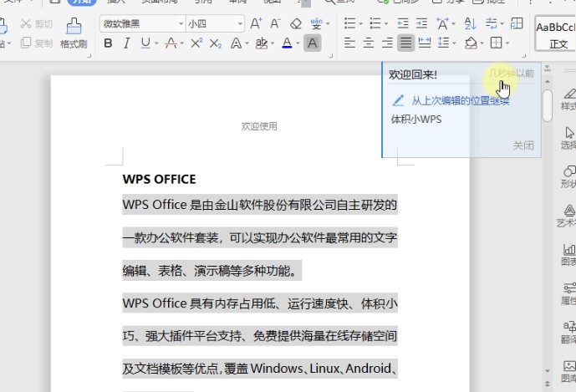Expand the bullet list style arrow
The height and width of the screenshot is (392, 576).
coord(360,24)
